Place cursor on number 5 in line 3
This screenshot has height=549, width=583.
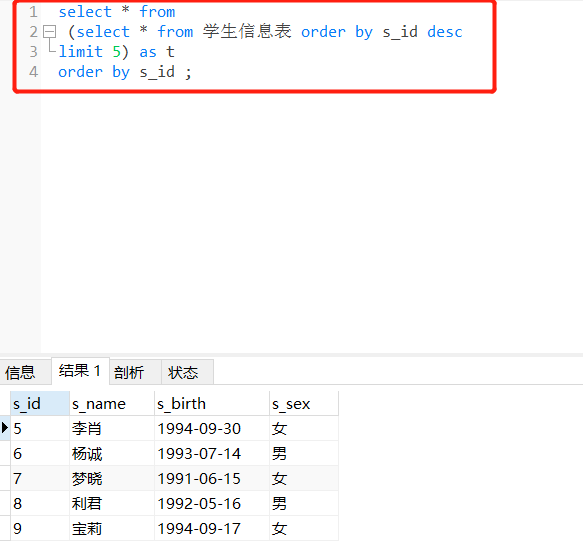point(116,52)
